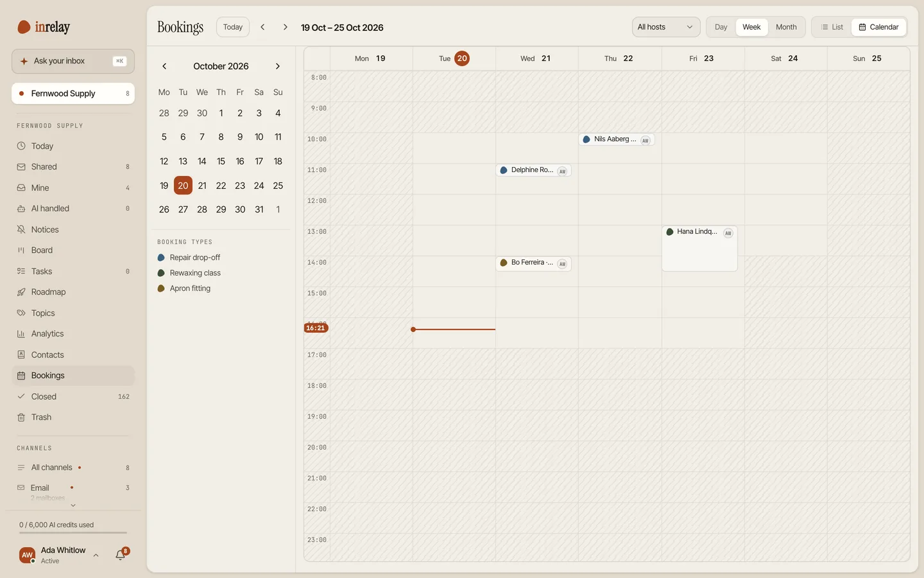
Task: Switch to Day view
Action: tap(721, 27)
